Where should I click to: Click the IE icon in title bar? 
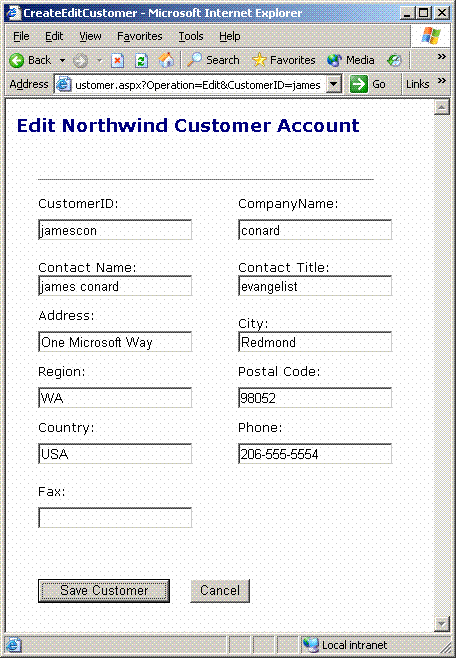coord(13,13)
